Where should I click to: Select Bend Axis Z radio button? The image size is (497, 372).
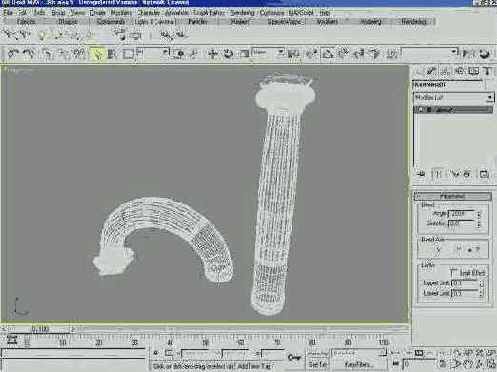pyautogui.click(x=470, y=250)
